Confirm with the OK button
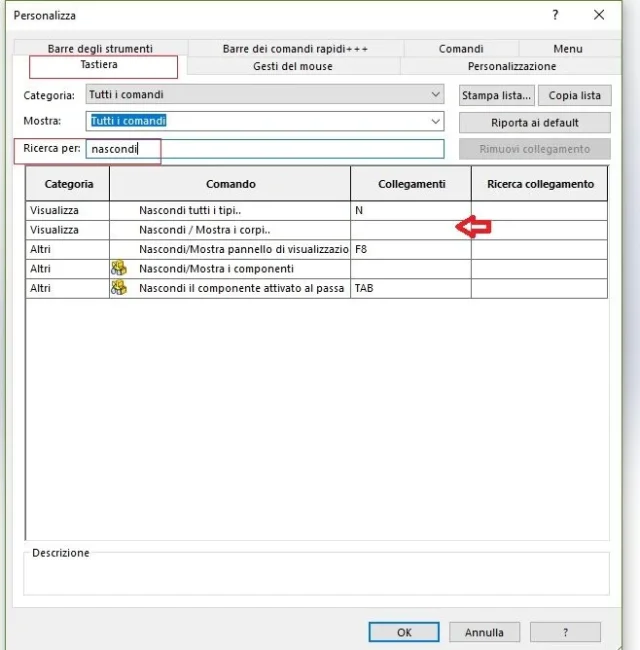Image resolution: width=640 pixels, height=650 pixels. tap(403, 632)
